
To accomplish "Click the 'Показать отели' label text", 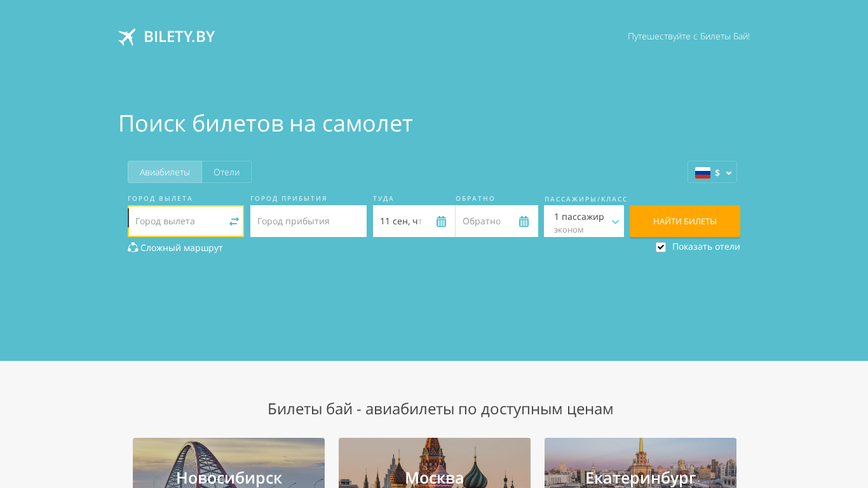I will coord(706,247).
